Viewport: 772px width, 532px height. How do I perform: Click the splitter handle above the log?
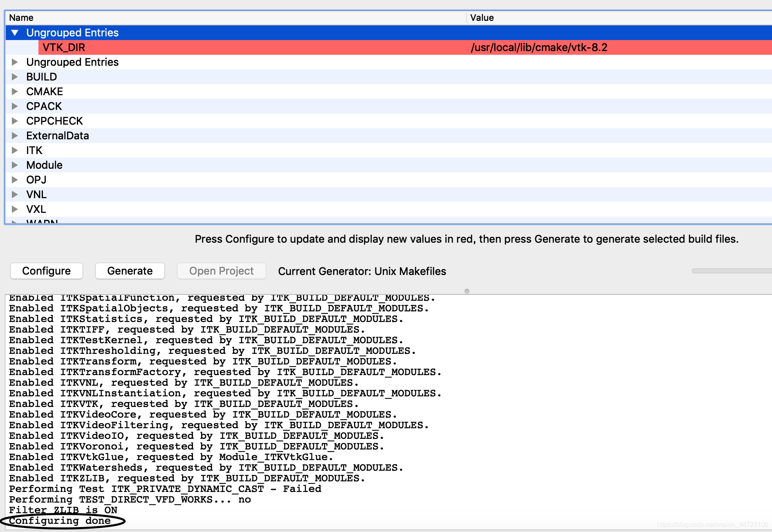click(467, 291)
